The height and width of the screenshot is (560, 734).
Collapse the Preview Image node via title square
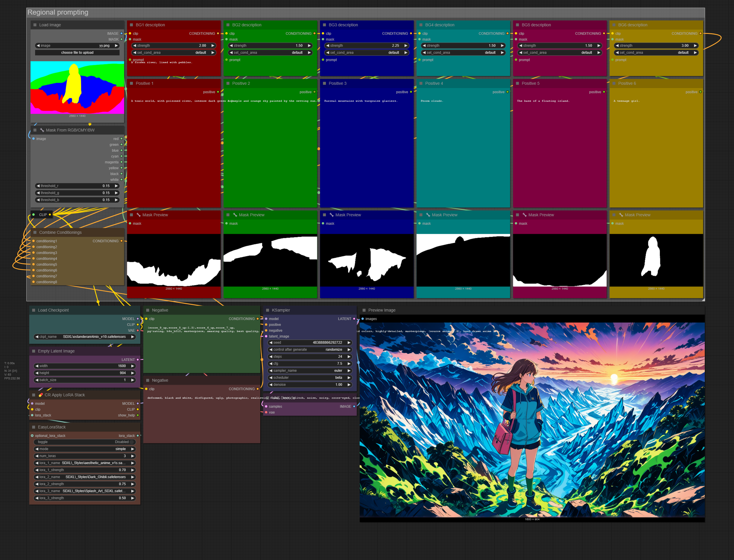click(x=364, y=310)
